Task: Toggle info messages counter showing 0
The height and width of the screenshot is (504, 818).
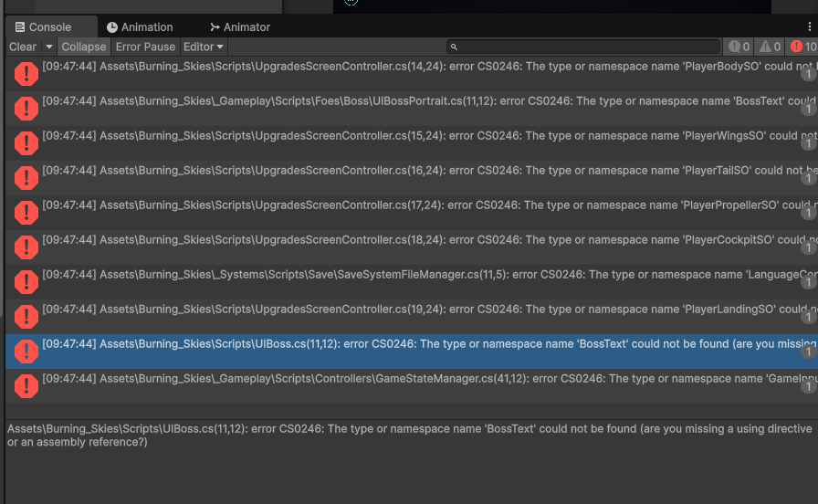Action: tap(739, 47)
